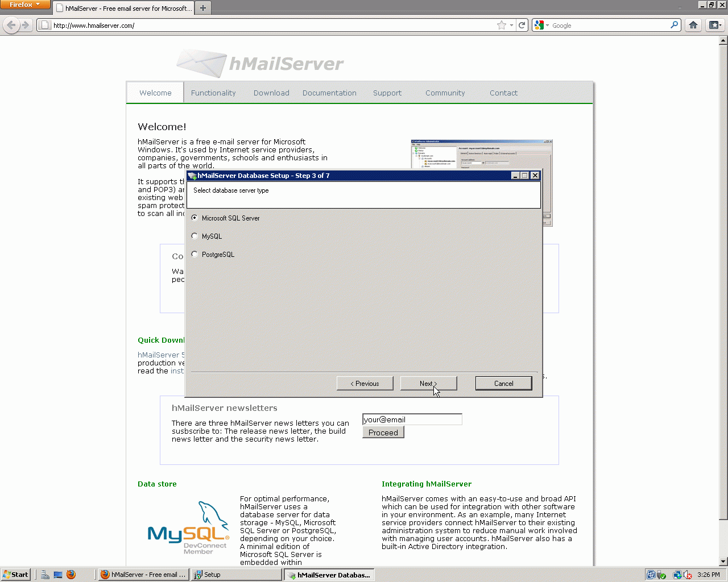Switch to the Setup taskbar window

coord(236,575)
